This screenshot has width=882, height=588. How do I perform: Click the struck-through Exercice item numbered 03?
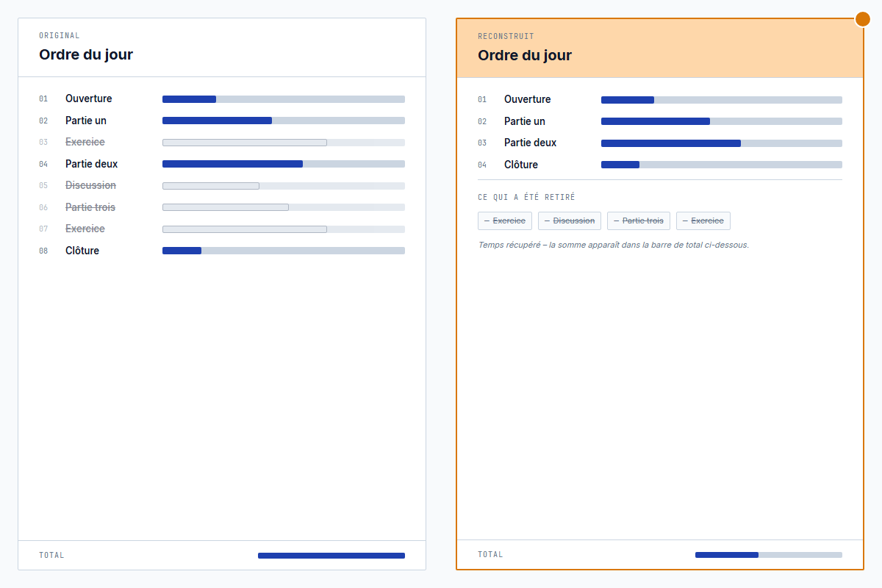coord(85,142)
